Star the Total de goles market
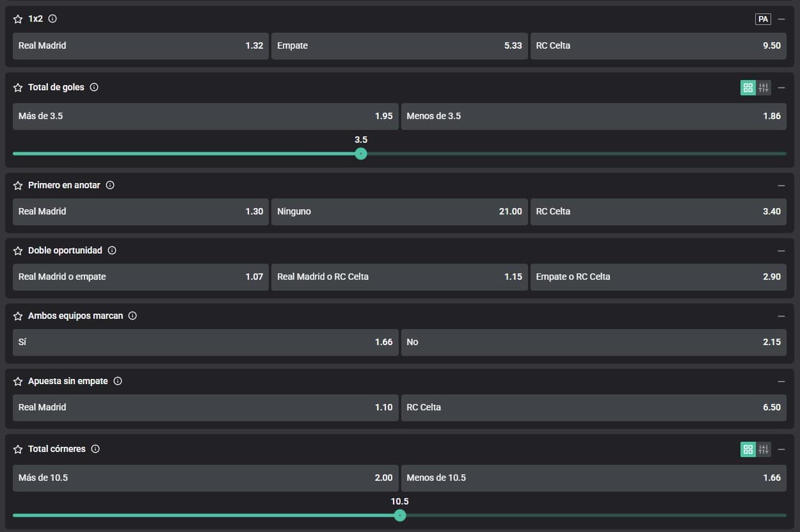Viewport: 800px width, 532px height. coord(18,88)
